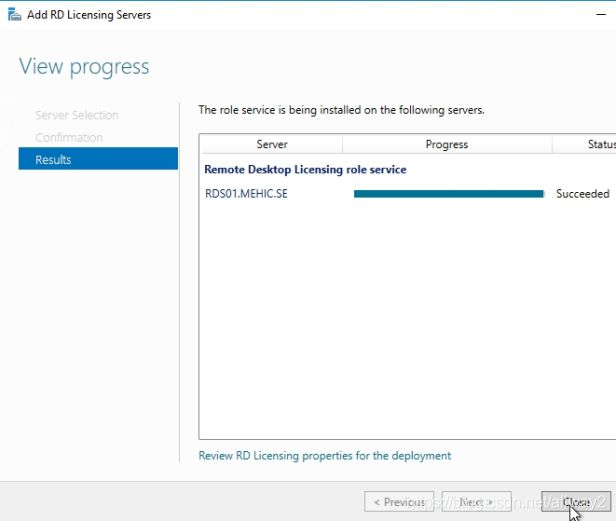
Task: Open Review RD Licensing properties link
Action: [324, 456]
